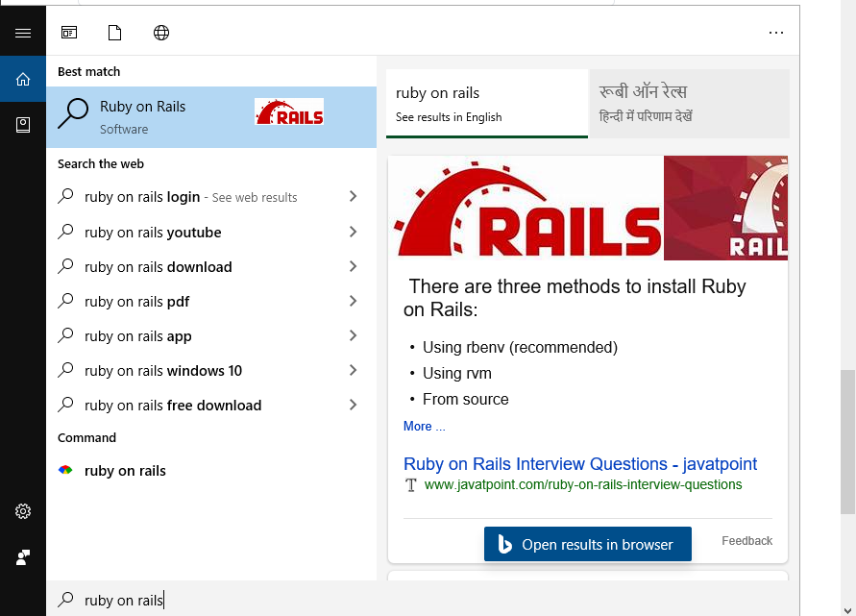Choose the 'ruby on rails app' suggestion
The image size is (856, 616).
(211, 335)
